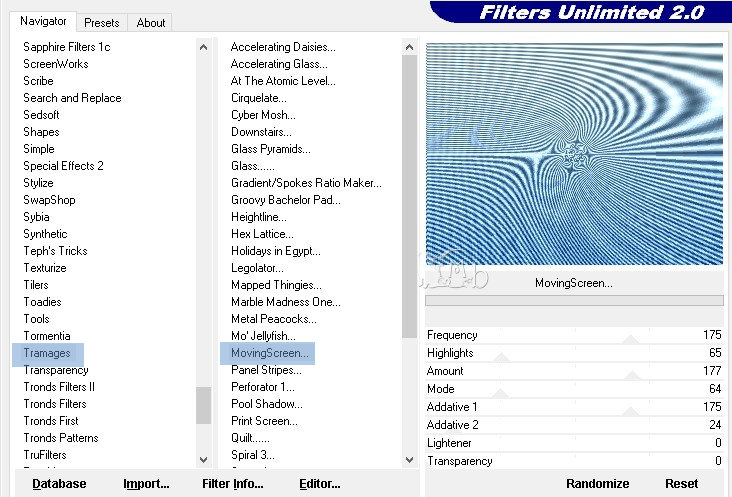Image resolution: width=732 pixels, height=497 pixels.
Task: Select Transparency category in list
Action: click(x=56, y=370)
